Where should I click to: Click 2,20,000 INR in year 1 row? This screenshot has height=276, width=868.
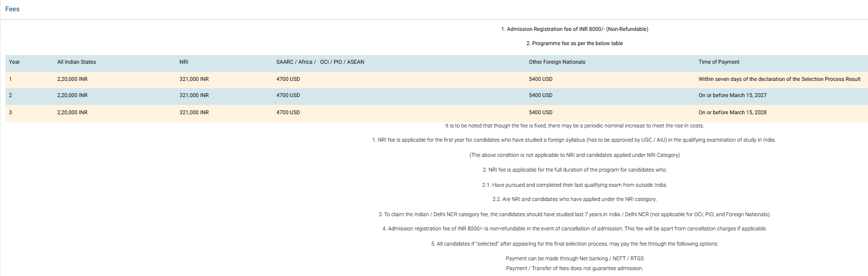tap(72, 79)
